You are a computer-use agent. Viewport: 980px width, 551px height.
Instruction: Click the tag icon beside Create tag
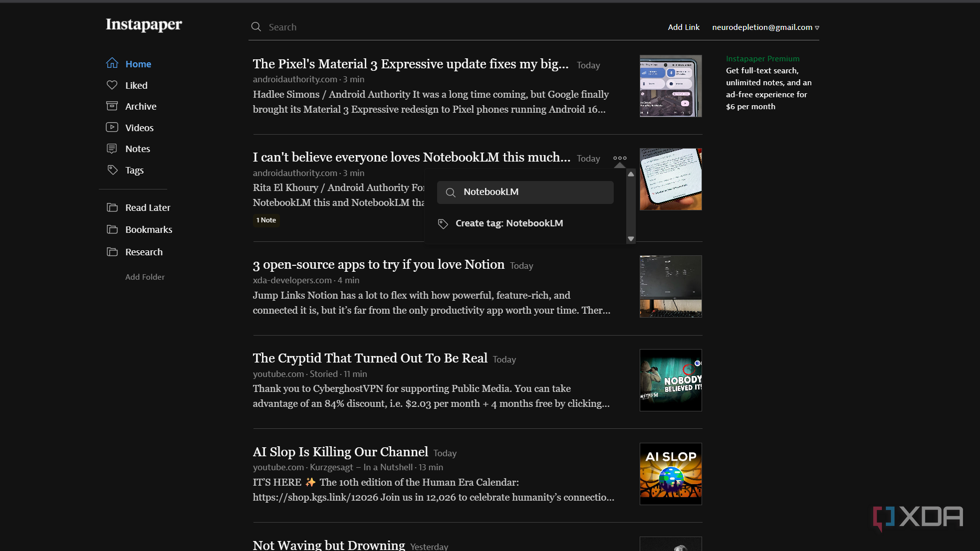(443, 224)
